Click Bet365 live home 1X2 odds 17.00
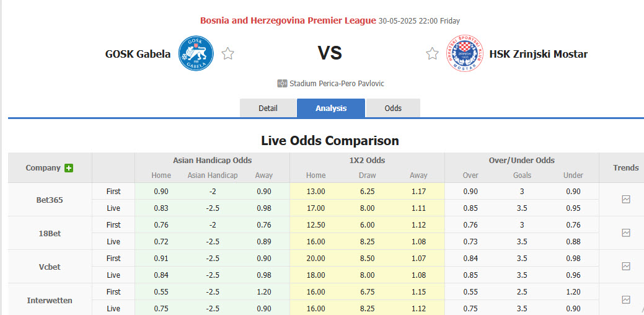644x315 pixels. point(315,208)
